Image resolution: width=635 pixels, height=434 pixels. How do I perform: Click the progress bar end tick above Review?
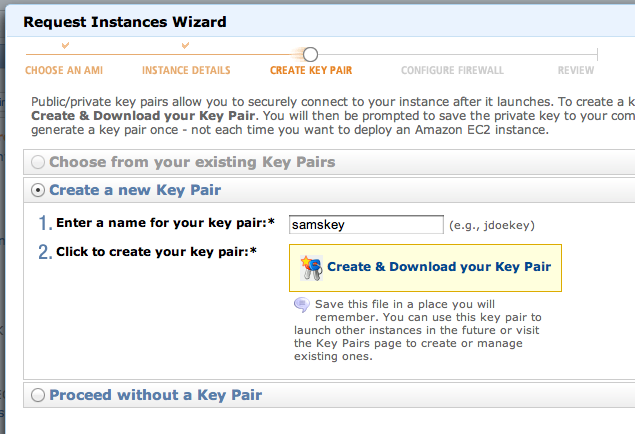597,54
